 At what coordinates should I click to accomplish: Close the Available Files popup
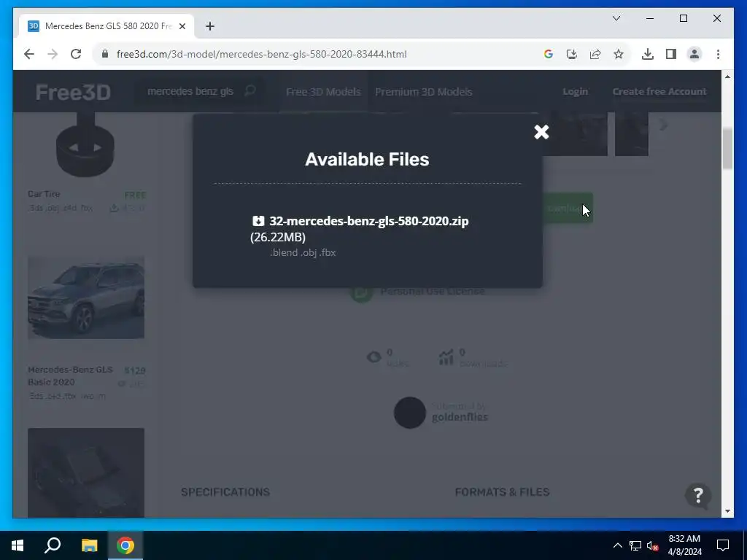click(x=541, y=132)
